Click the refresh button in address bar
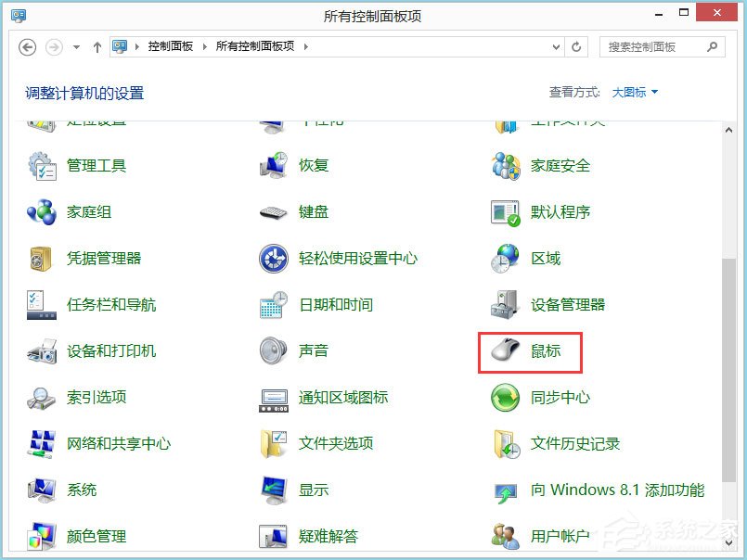 pyautogui.click(x=577, y=46)
